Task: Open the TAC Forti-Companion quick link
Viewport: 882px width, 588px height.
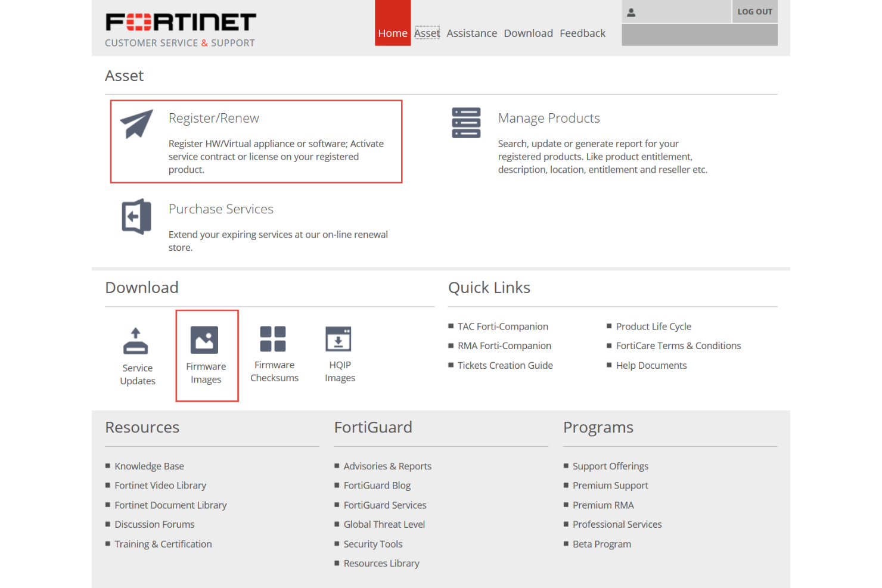Action: tap(503, 326)
